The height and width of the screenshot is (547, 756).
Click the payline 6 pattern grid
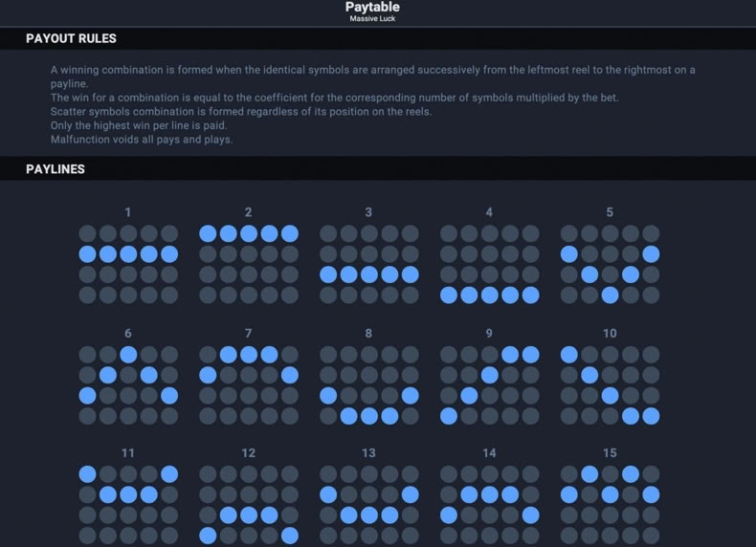pyautogui.click(x=128, y=385)
